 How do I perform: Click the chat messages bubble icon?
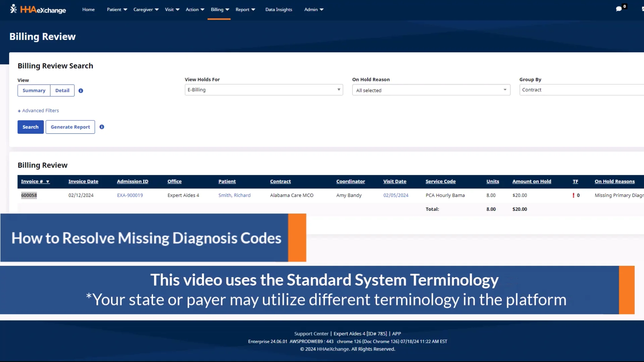click(619, 8)
